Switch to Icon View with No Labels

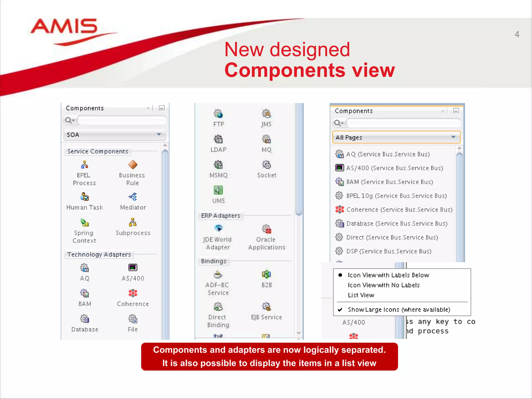pyautogui.click(x=384, y=285)
